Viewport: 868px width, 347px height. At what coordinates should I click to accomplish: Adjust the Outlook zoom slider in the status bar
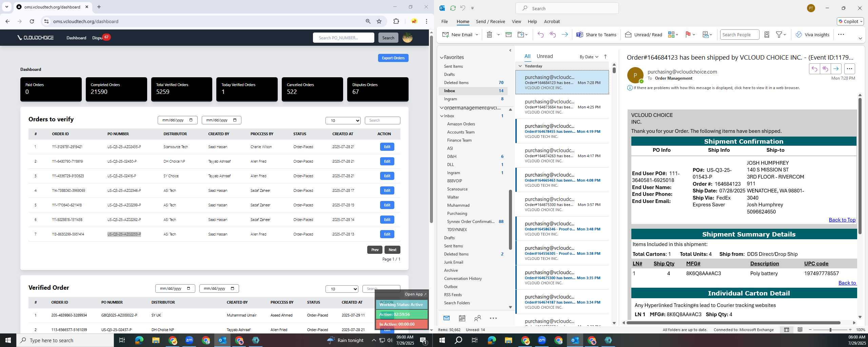coord(830,330)
